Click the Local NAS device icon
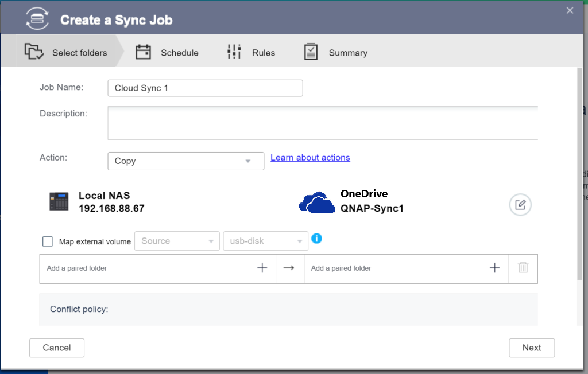This screenshot has width=588, height=374. pos(59,201)
